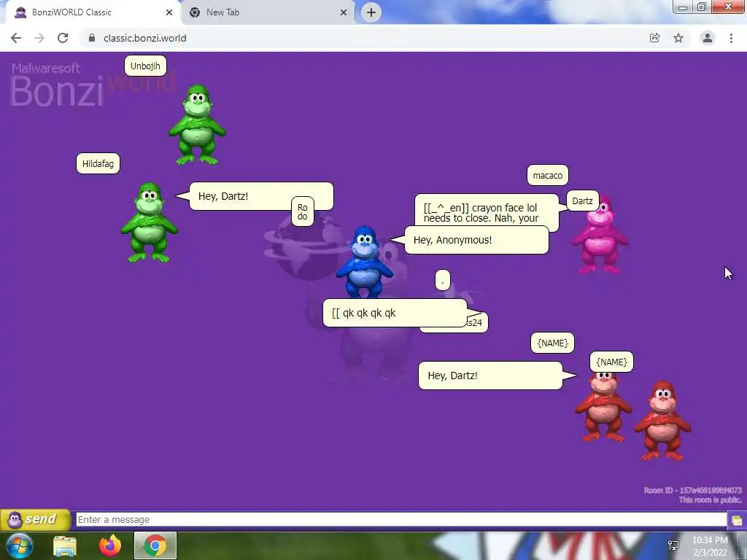Open the Chrome profile avatar
Screen dimensions: 747x560
tap(708, 38)
